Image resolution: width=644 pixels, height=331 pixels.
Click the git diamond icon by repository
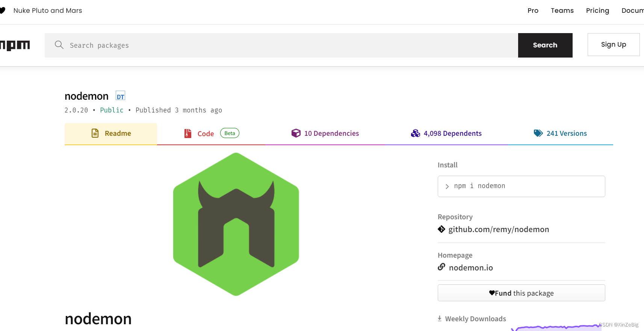pyautogui.click(x=441, y=229)
